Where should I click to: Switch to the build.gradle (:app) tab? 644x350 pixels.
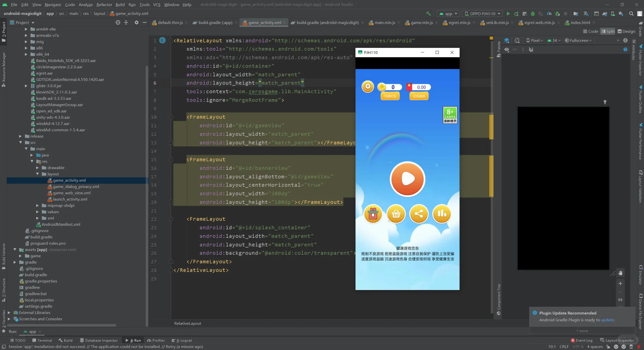[x=215, y=23]
